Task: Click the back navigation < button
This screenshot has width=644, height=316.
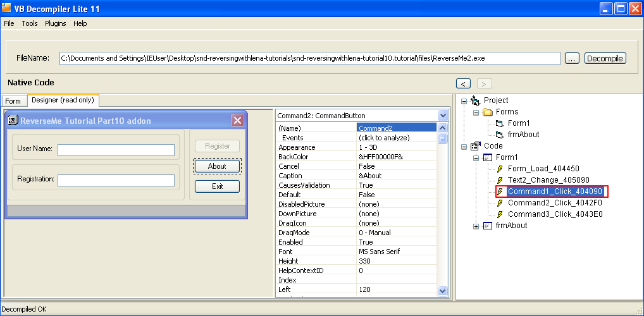Action: point(463,83)
